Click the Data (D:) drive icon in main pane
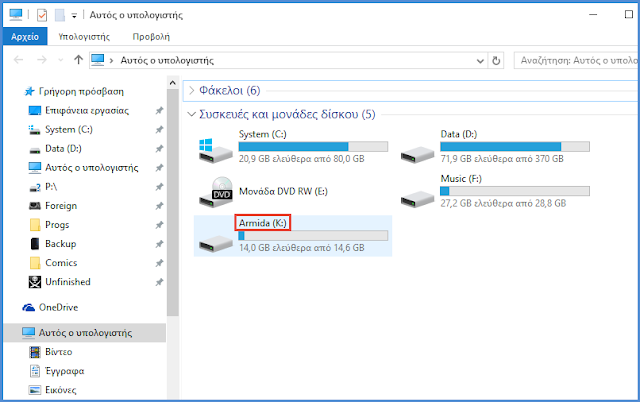640x402 pixels. click(416, 149)
